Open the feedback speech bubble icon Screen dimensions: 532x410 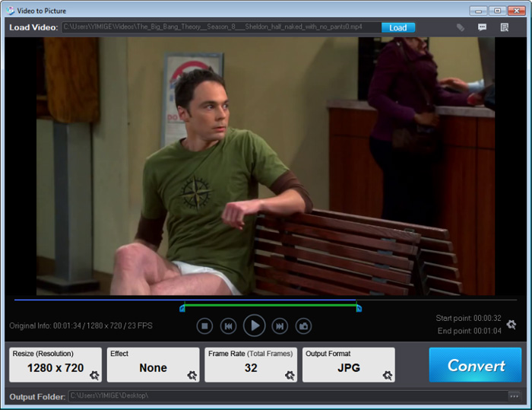tap(482, 27)
